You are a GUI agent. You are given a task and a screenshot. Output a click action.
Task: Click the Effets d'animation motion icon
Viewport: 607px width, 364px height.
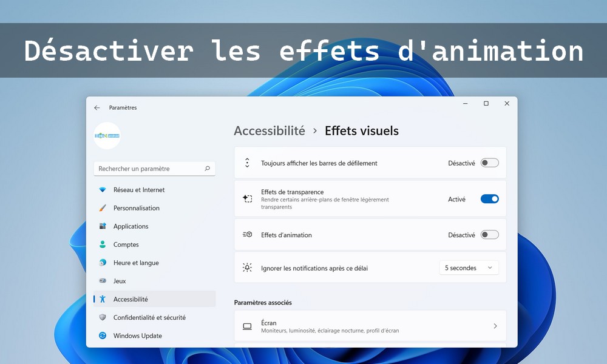click(248, 234)
